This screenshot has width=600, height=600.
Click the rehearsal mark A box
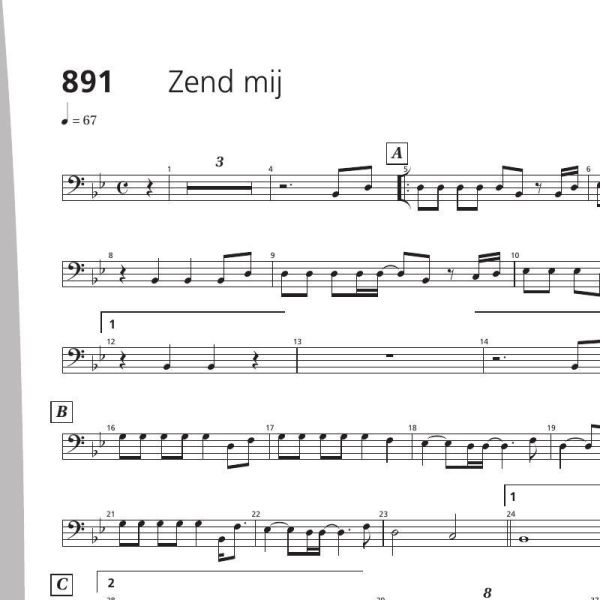pos(397,153)
